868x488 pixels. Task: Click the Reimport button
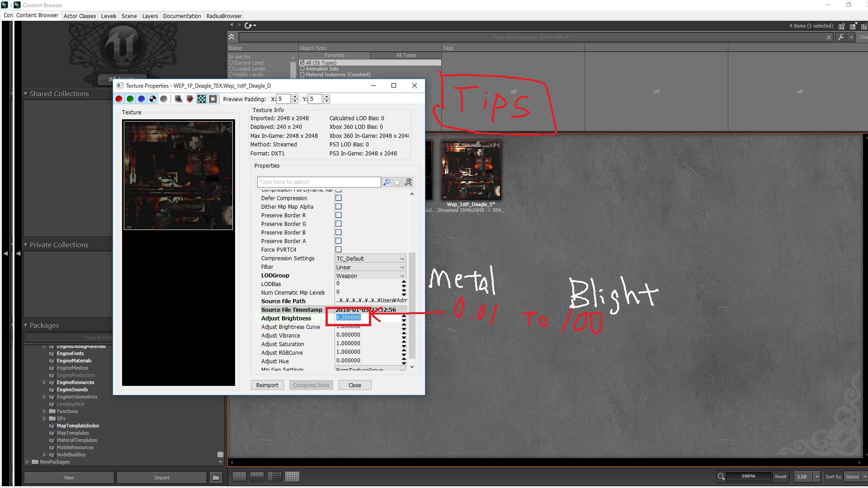coord(267,385)
